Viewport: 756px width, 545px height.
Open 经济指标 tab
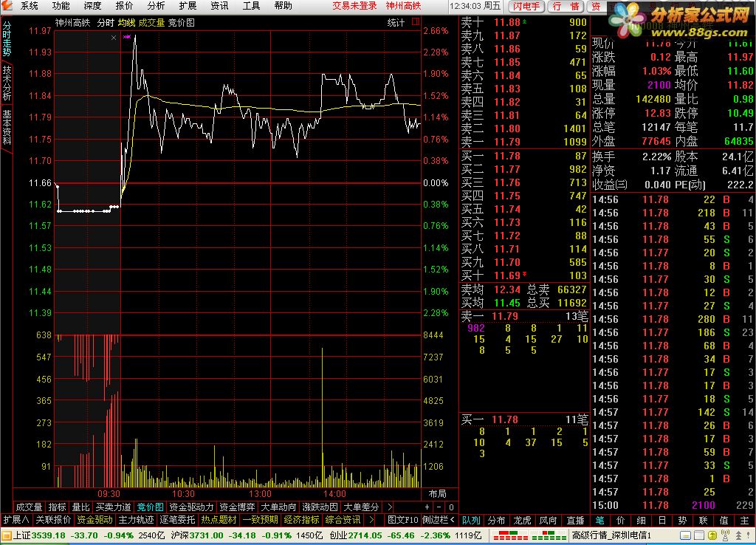(302, 520)
